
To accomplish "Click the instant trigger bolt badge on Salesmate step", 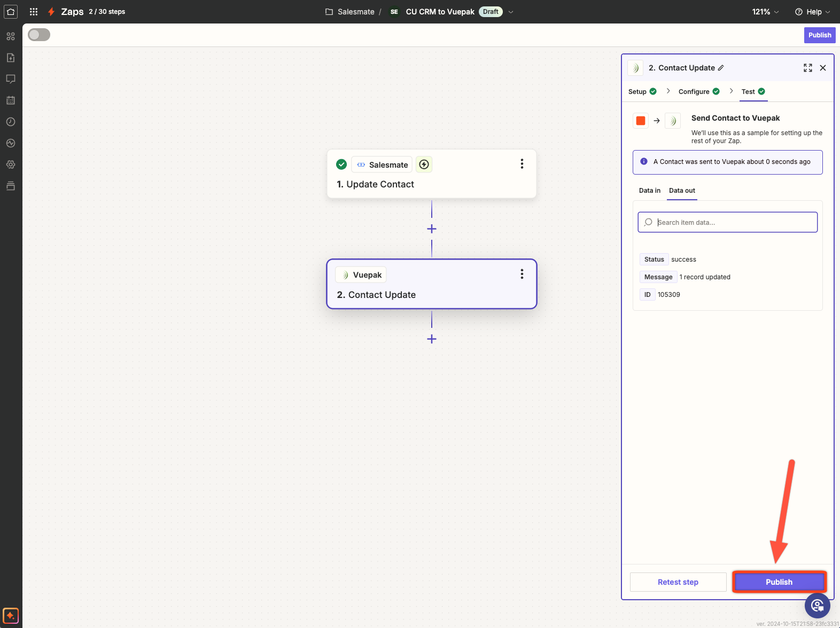I will point(424,164).
